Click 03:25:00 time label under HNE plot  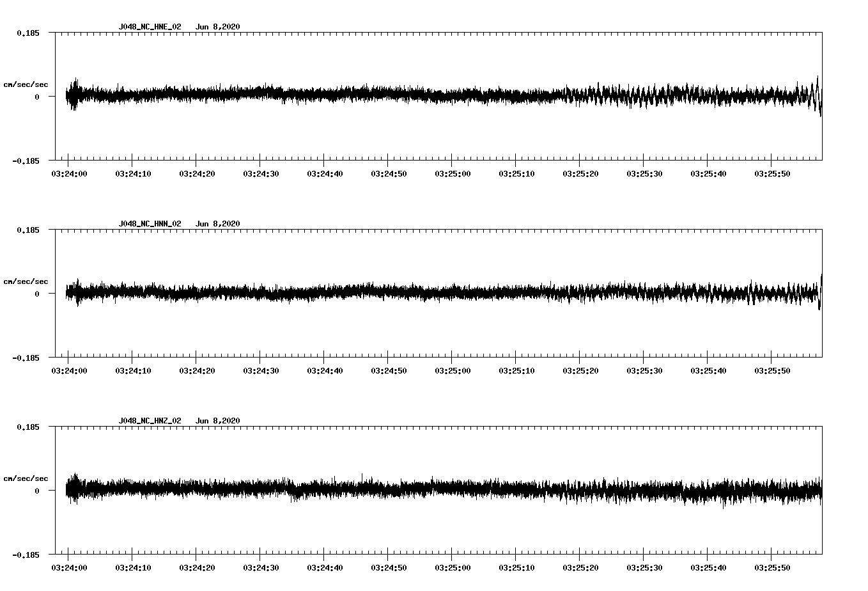(452, 173)
